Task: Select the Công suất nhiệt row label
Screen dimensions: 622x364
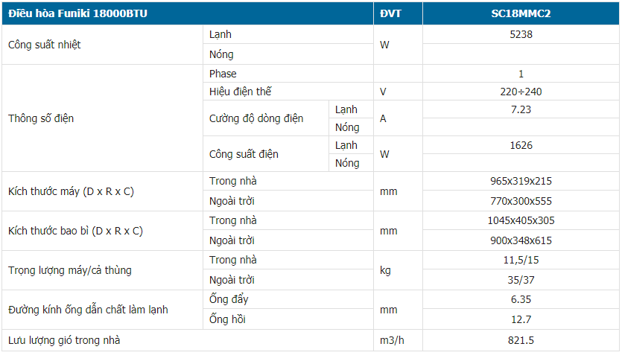Action: coord(45,45)
